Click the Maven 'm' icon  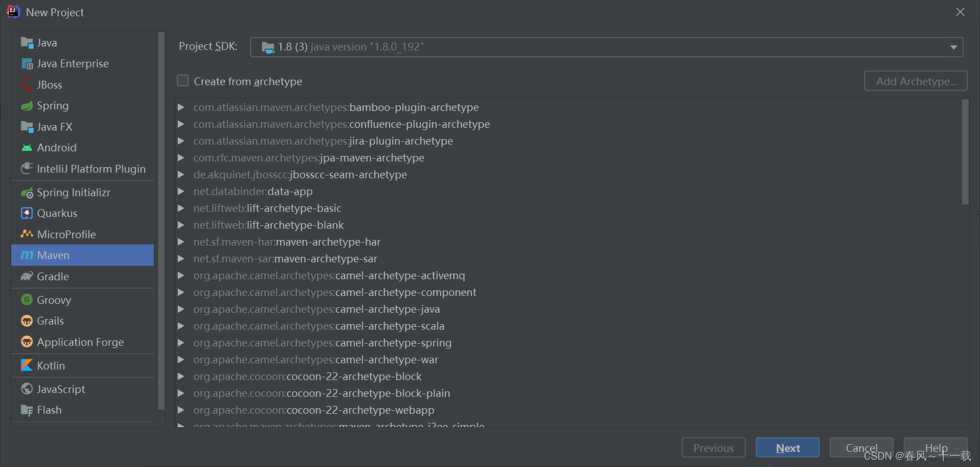point(27,255)
